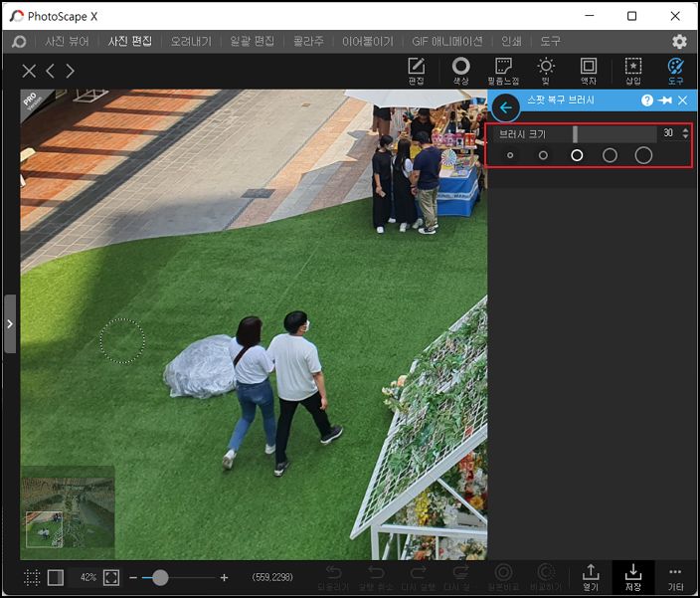Fit image to screen icon
This screenshot has width=700, height=598.
coord(111,577)
